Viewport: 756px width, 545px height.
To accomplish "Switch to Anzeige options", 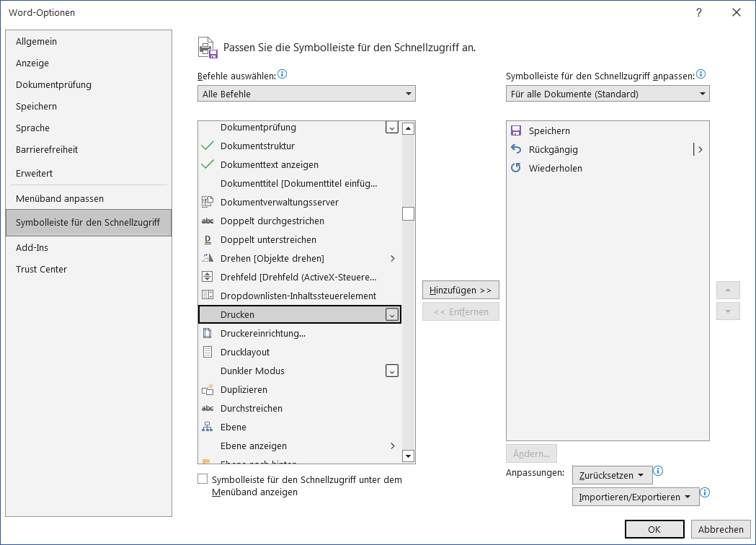I will [x=89, y=63].
